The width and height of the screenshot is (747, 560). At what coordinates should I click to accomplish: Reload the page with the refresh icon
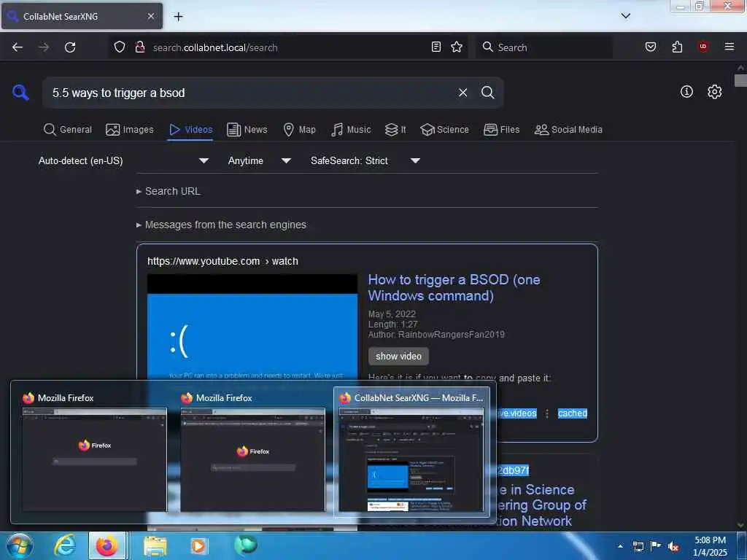70,47
